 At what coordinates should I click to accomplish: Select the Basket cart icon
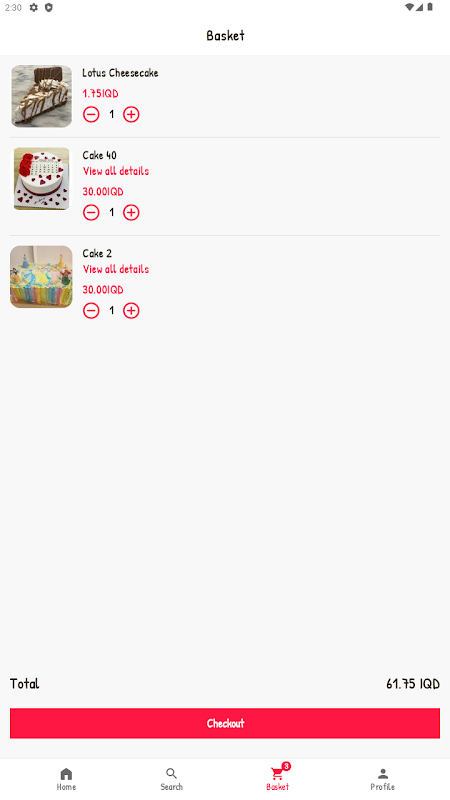tap(277, 774)
